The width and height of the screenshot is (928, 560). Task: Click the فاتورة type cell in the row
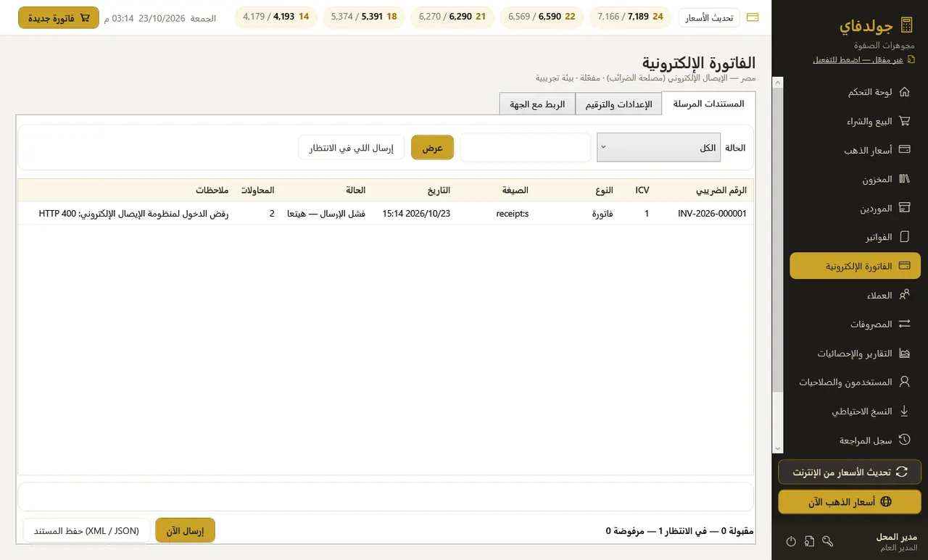pyautogui.click(x=604, y=214)
